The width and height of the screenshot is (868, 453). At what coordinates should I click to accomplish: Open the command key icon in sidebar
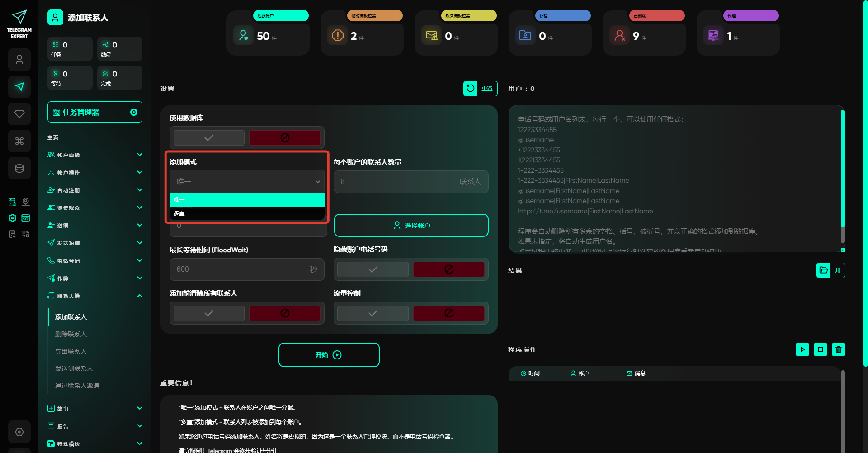[19, 141]
